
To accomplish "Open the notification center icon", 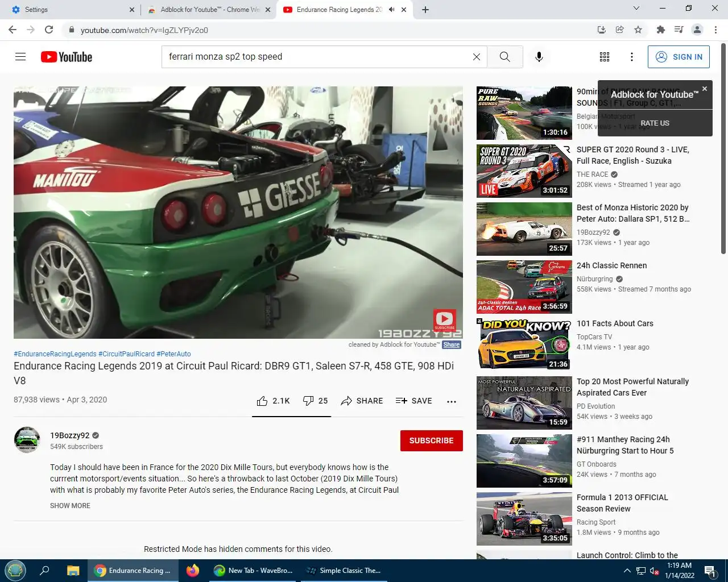I will (710, 571).
